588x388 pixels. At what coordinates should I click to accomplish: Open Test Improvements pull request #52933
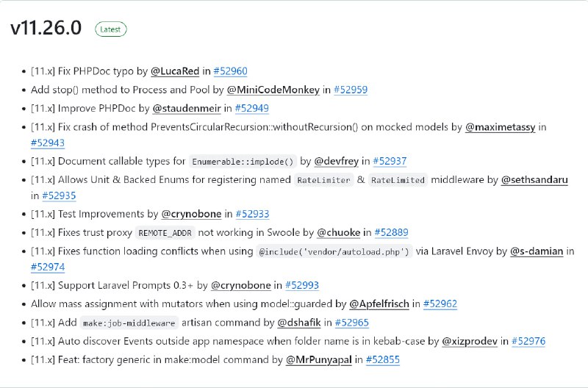252,214
